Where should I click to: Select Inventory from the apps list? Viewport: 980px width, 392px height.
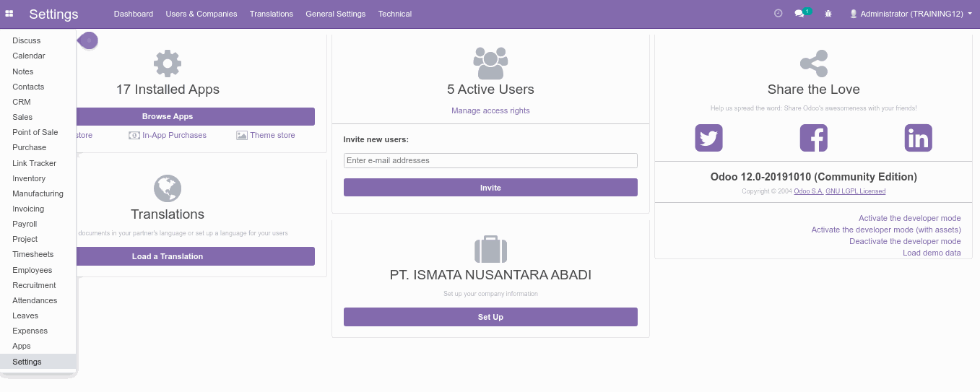tap(29, 178)
